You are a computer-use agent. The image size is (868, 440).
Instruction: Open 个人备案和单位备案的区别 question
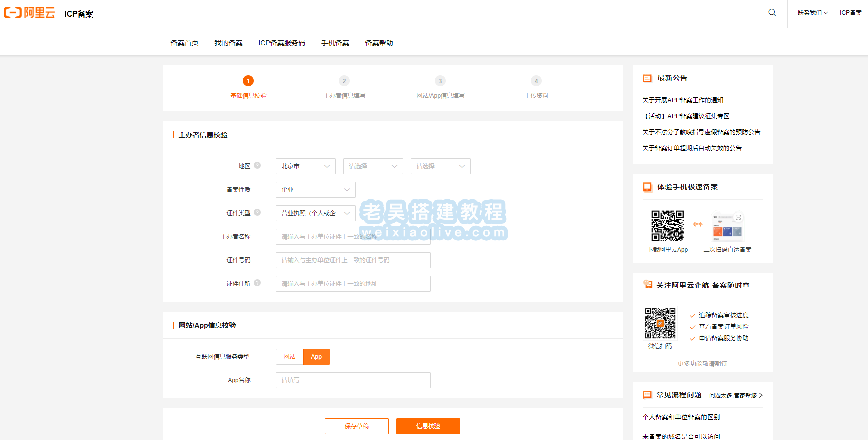pyautogui.click(x=681, y=417)
